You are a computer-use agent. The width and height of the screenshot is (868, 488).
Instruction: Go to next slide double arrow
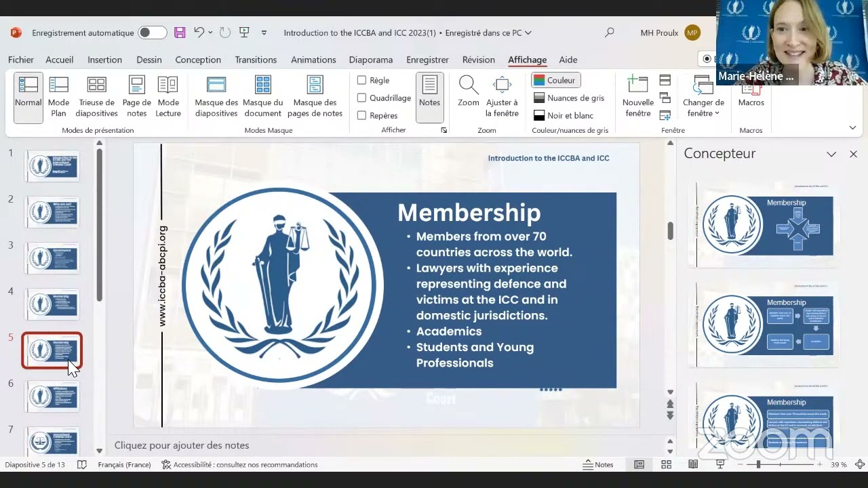pyautogui.click(x=670, y=415)
